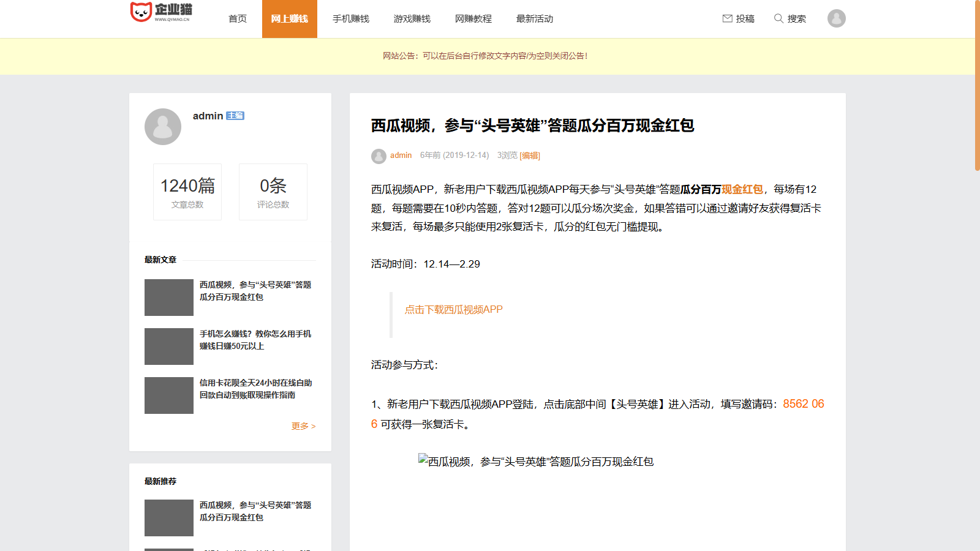Click the 主编 badge beside admin
Viewport: 980px width, 551px height.
pos(235,116)
